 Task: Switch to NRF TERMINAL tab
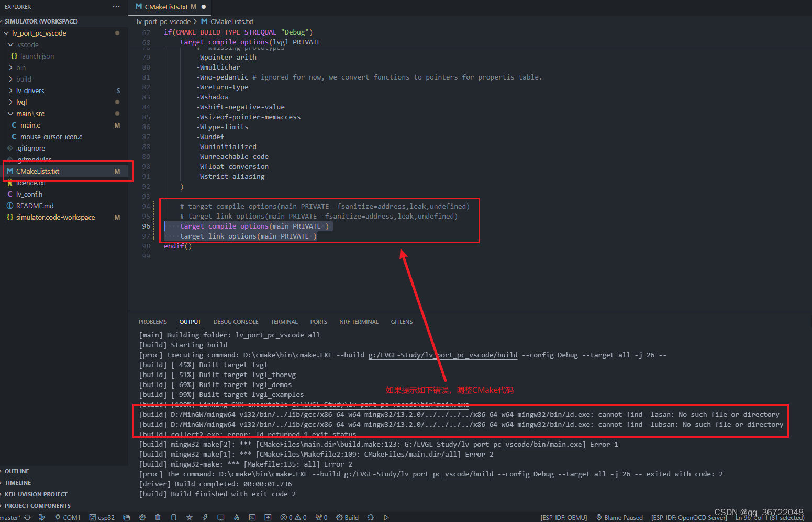click(x=359, y=322)
